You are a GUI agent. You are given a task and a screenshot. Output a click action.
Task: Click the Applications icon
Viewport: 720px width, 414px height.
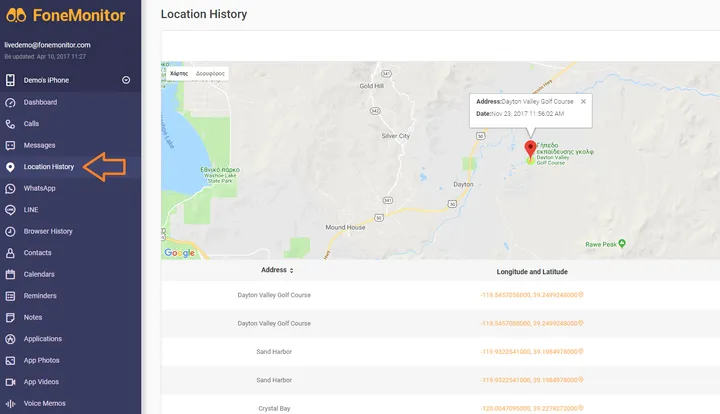point(10,339)
